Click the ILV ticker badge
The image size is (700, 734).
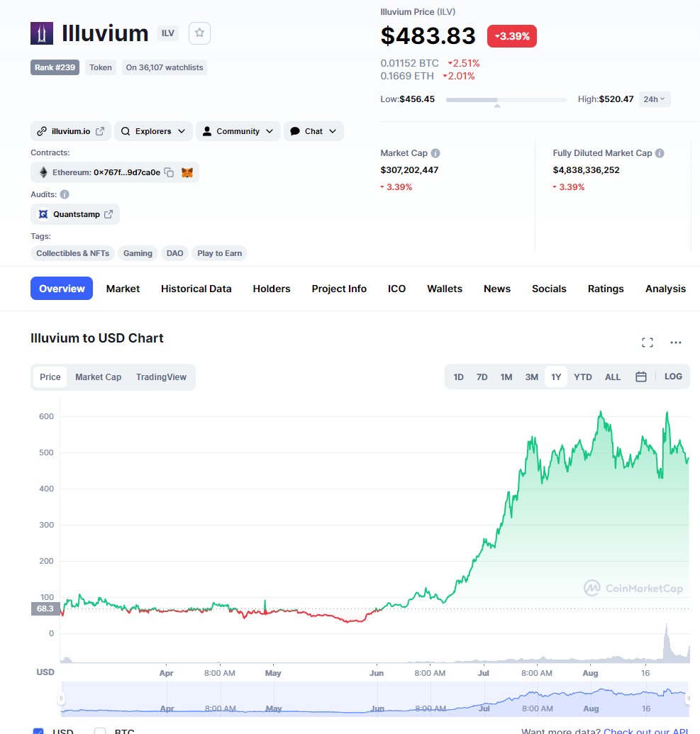(x=167, y=33)
